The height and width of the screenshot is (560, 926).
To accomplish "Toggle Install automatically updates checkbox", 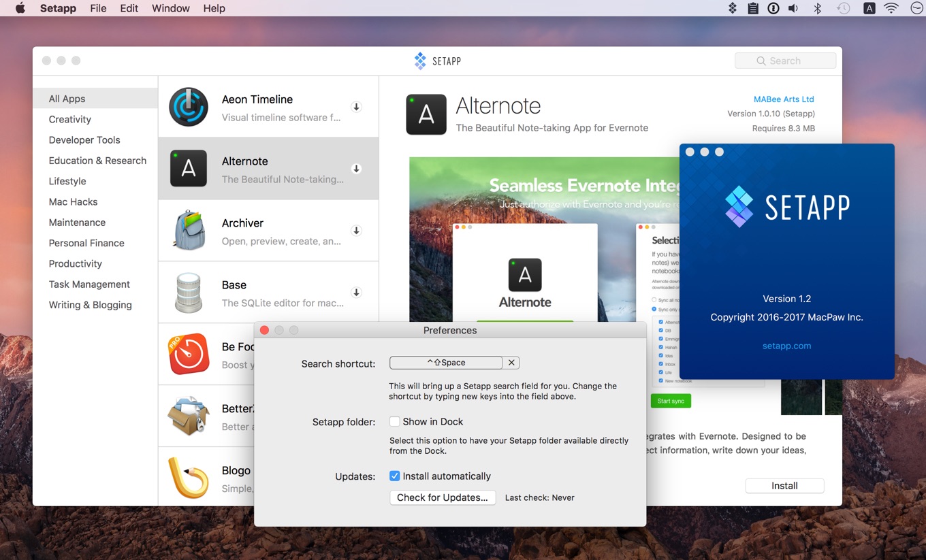I will (395, 476).
